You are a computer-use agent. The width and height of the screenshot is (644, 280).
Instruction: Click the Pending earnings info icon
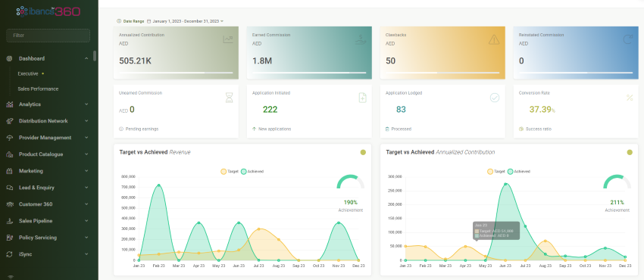coord(121,129)
